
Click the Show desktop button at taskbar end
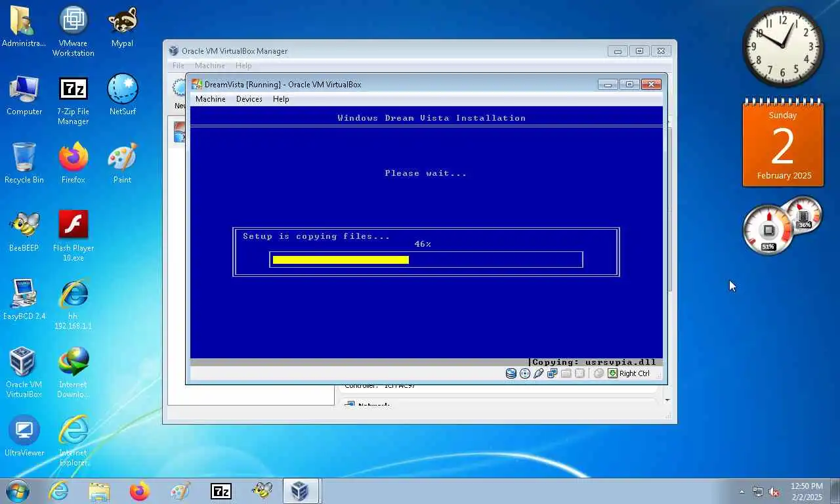point(835,492)
